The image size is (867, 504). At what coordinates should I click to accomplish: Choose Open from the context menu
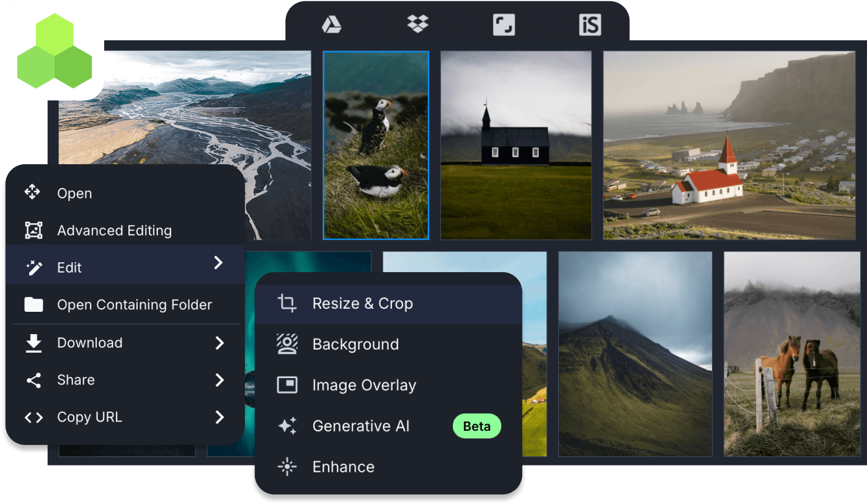[x=125, y=193]
